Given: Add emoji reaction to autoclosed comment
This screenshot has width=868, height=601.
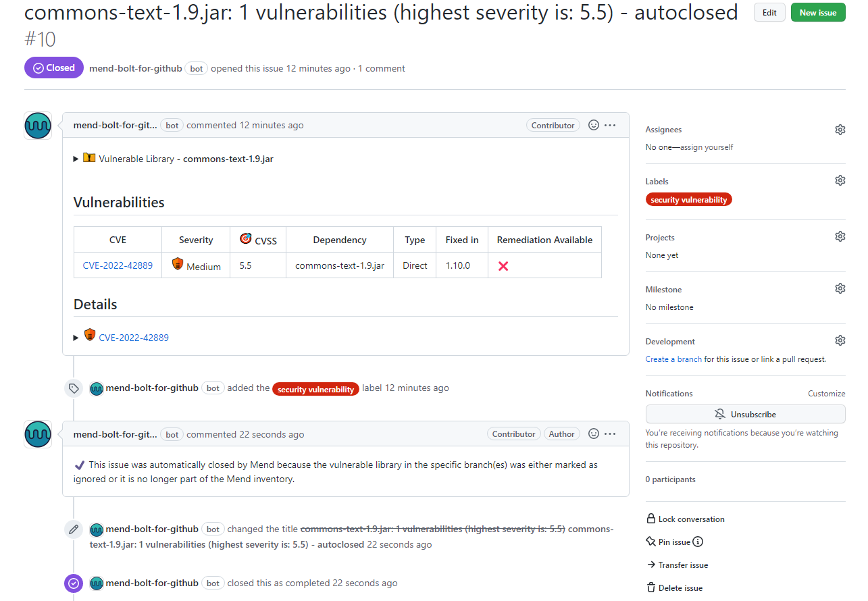Looking at the screenshot, I should pyautogui.click(x=594, y=434).
